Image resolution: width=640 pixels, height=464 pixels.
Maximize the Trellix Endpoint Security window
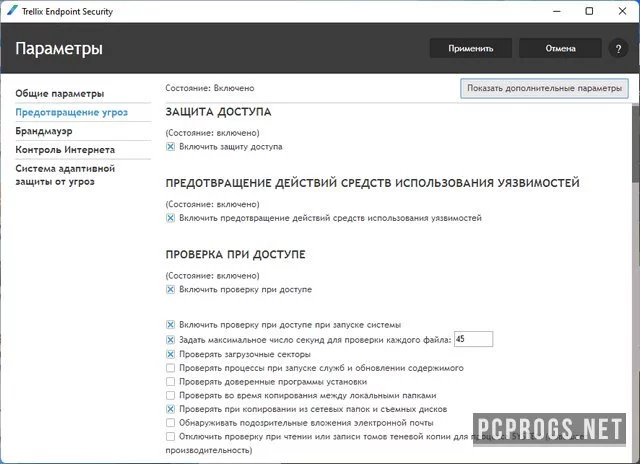[589, 11]
